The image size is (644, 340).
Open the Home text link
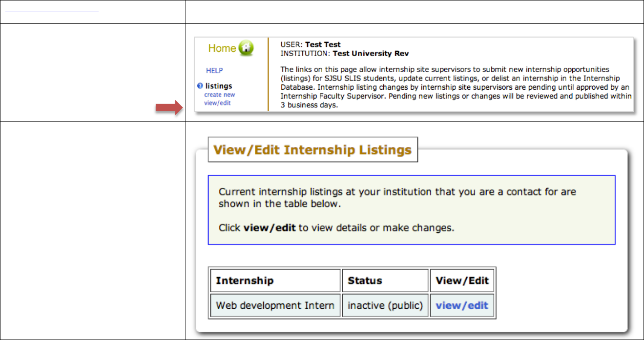pyautogui.click(x=222, y=48)
